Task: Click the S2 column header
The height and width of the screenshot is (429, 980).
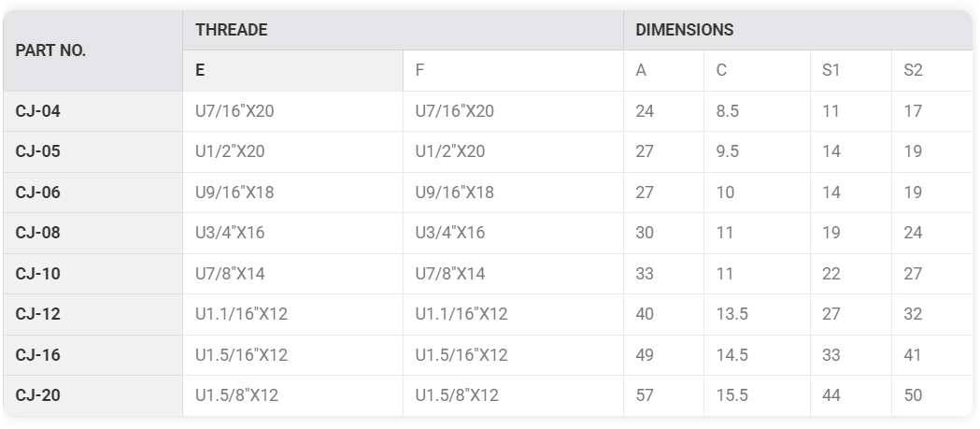Action: coord(931,71)
